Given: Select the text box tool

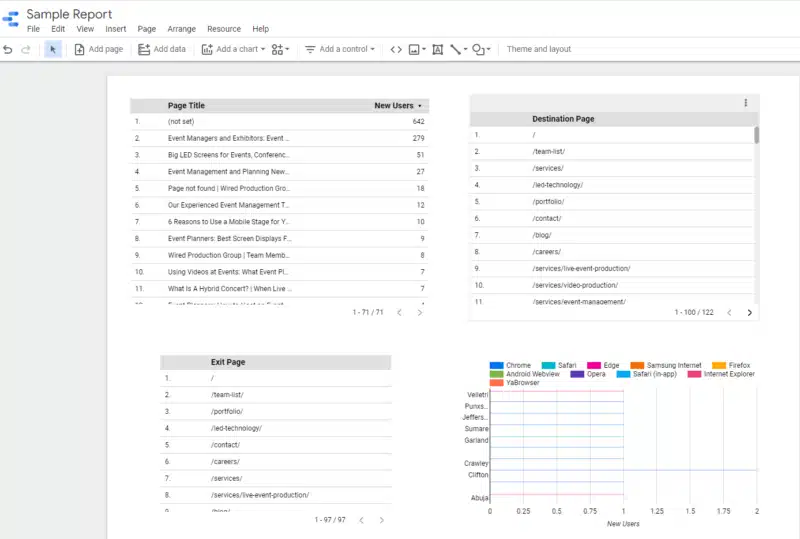Looking at the screenshot, I should [x=437, y=49].
